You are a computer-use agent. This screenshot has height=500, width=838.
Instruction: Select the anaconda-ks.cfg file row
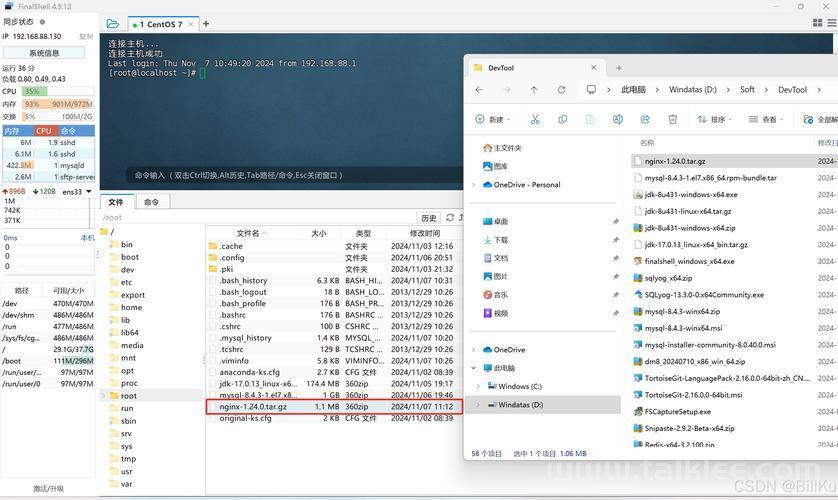coord(334,372)
